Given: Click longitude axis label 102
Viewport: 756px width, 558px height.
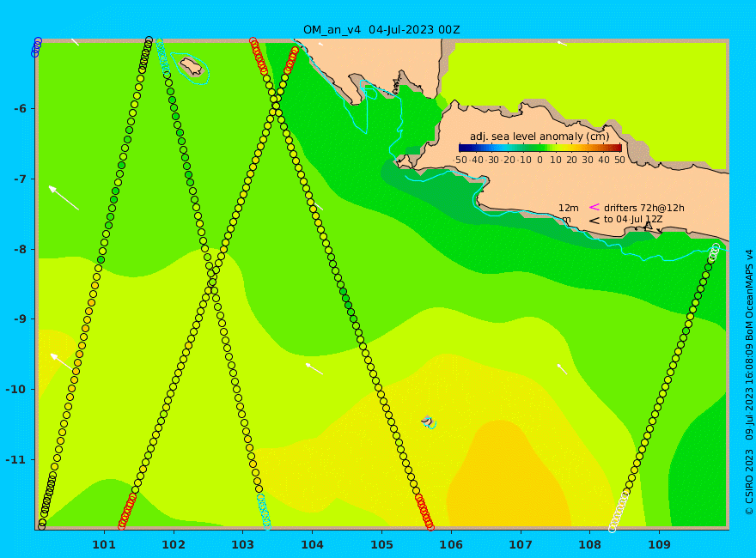Looking at the screenshot, I should click(174, 544).
